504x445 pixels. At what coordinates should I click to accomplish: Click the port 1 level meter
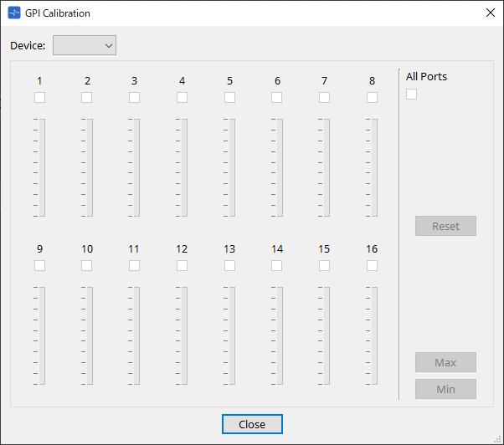tap(39, 167)
